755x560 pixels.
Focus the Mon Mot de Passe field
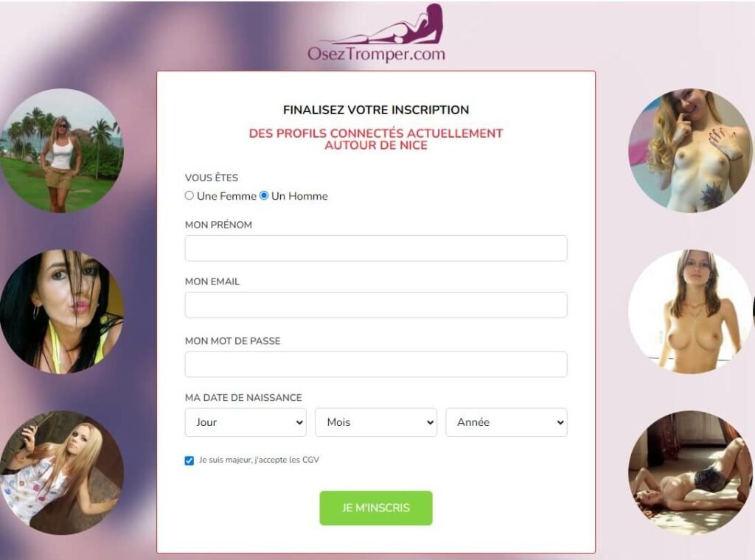click(376, 364)
